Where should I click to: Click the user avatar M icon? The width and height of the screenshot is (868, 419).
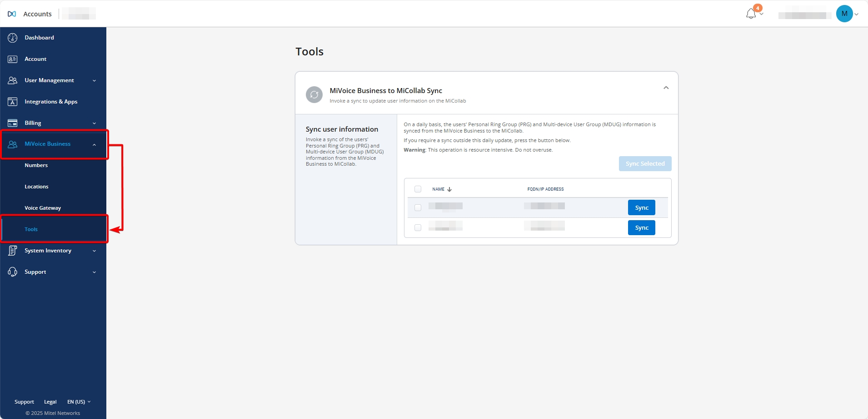844,14
